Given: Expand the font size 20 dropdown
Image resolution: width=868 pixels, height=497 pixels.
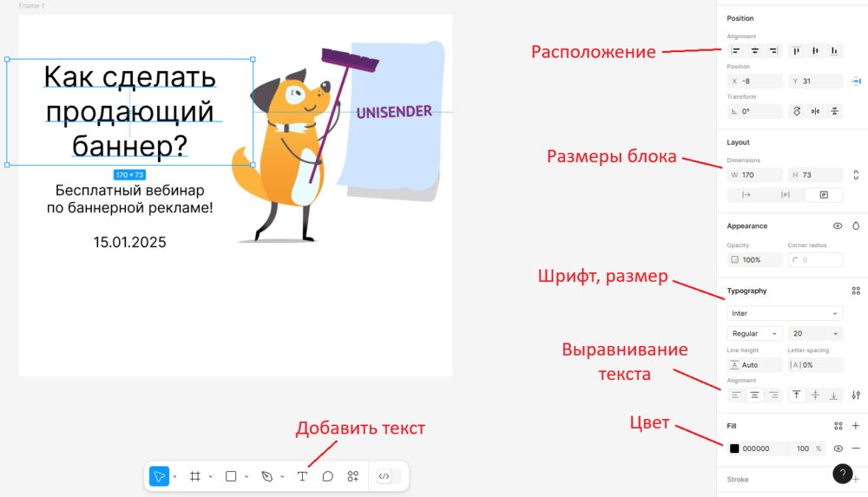Looking at the screenshot, I should tap(835, 334).
